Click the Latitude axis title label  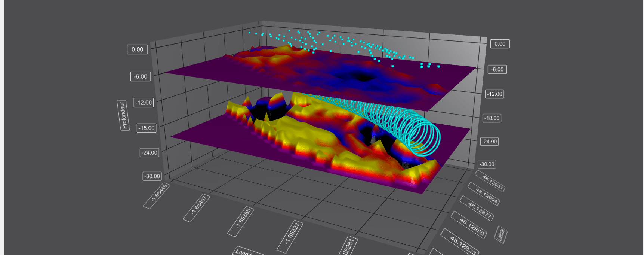(501, 234)
